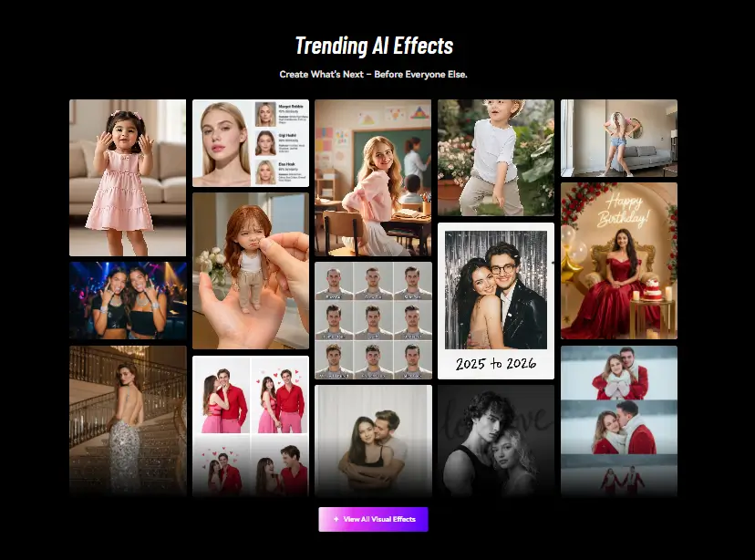Open the classroom girl in pink sweater effect

(373, 178)
